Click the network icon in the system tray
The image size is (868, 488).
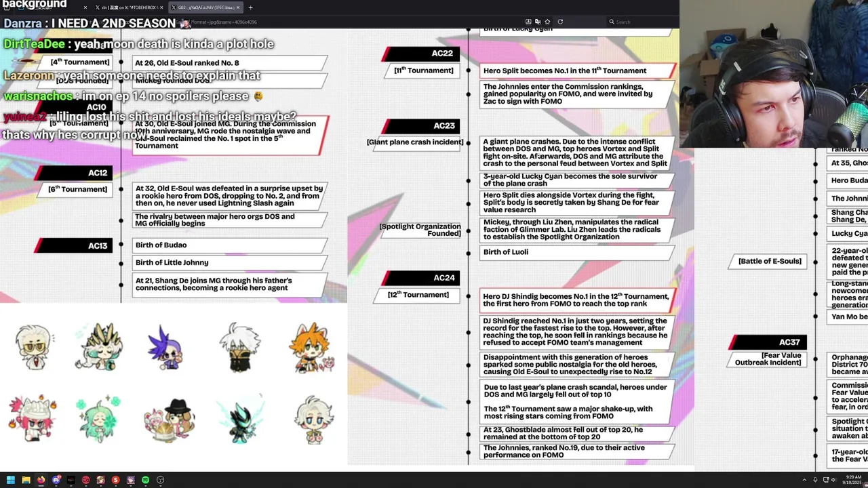coord(825,480)
